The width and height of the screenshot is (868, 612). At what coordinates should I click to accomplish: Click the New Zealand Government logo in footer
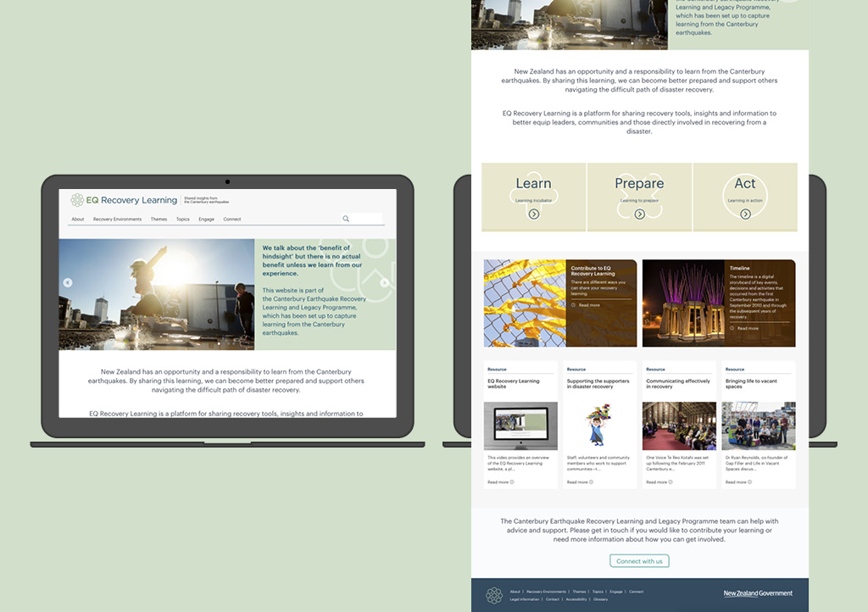758,593
